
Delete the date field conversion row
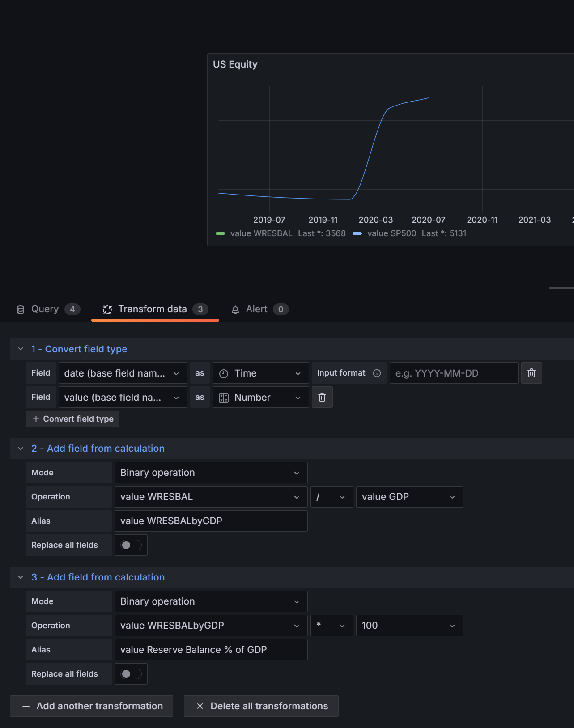coord(531,373)
